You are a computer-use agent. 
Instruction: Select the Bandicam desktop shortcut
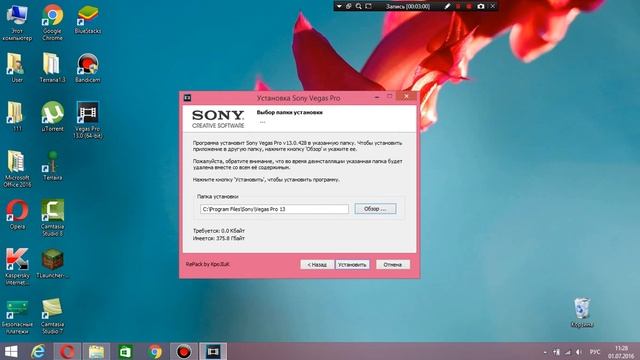click(88, 68)
